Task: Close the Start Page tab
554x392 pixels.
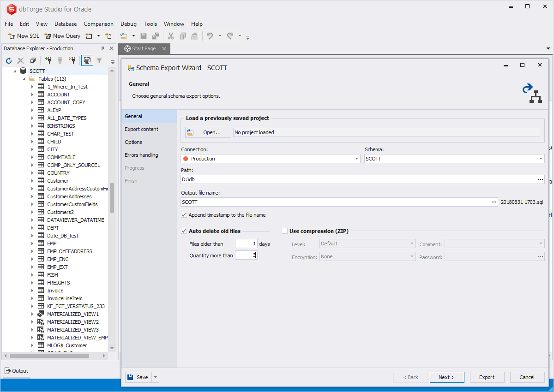Action: (x=164, y=48)
